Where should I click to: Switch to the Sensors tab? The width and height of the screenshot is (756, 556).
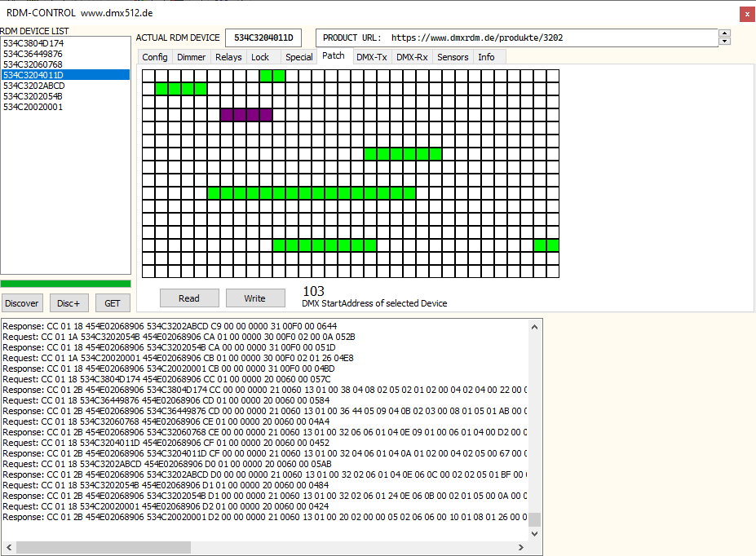tap(453, 57)
